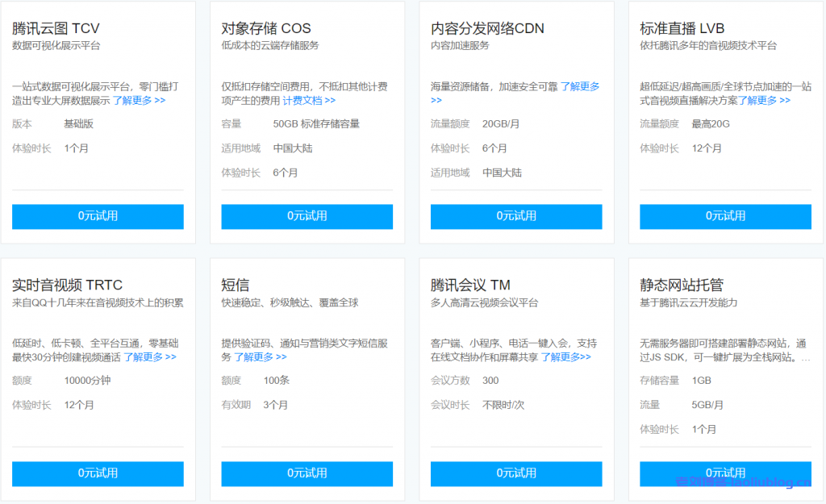Click the 腾讯云图 TCV card title
The width and height of the screenshot is (826, 504).
point(56,28)
